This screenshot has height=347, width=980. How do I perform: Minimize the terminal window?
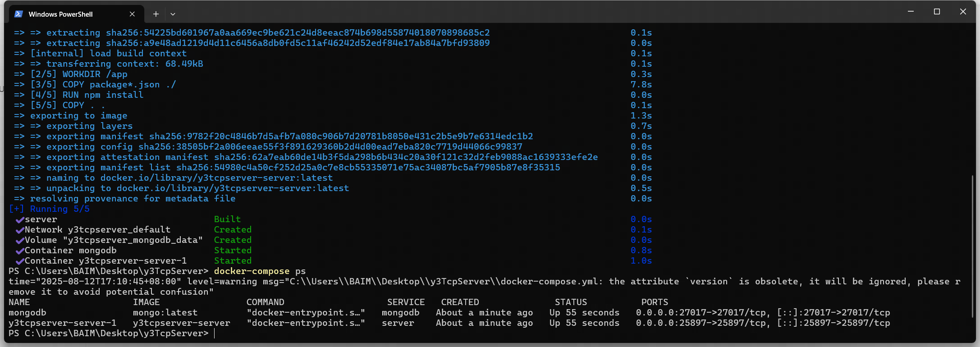pyautogui.click(x=911, y=11)
